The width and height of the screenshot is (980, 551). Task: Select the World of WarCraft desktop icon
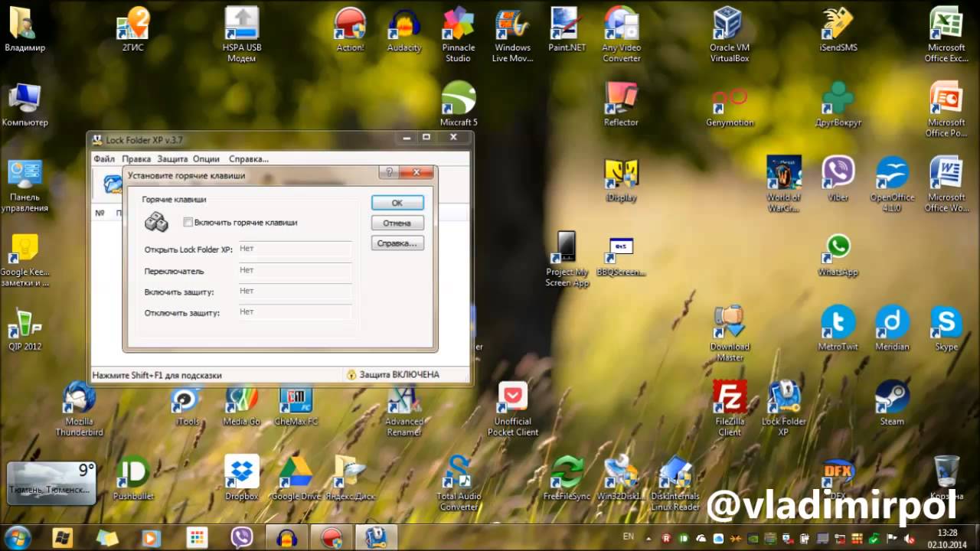(x=784, y=184)
